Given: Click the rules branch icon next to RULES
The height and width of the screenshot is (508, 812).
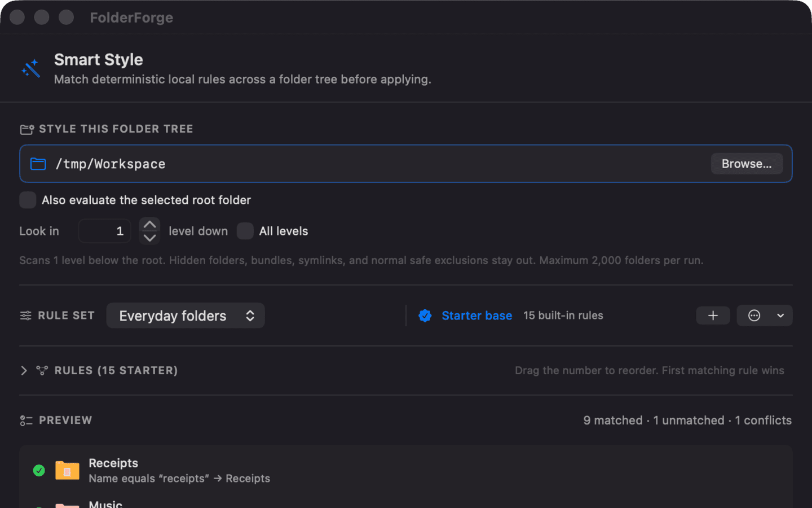Looking at the screenshot, I should (42, 370).
